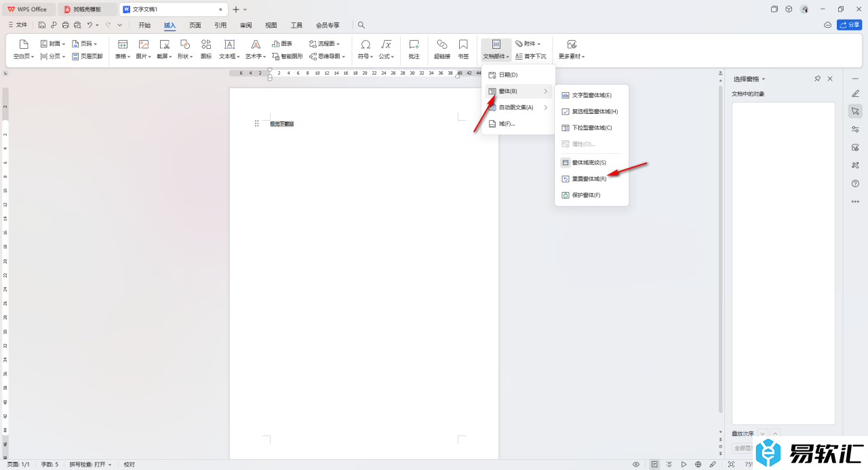Click the help question mark icon

pyautogui.click(x=855, y=183)
